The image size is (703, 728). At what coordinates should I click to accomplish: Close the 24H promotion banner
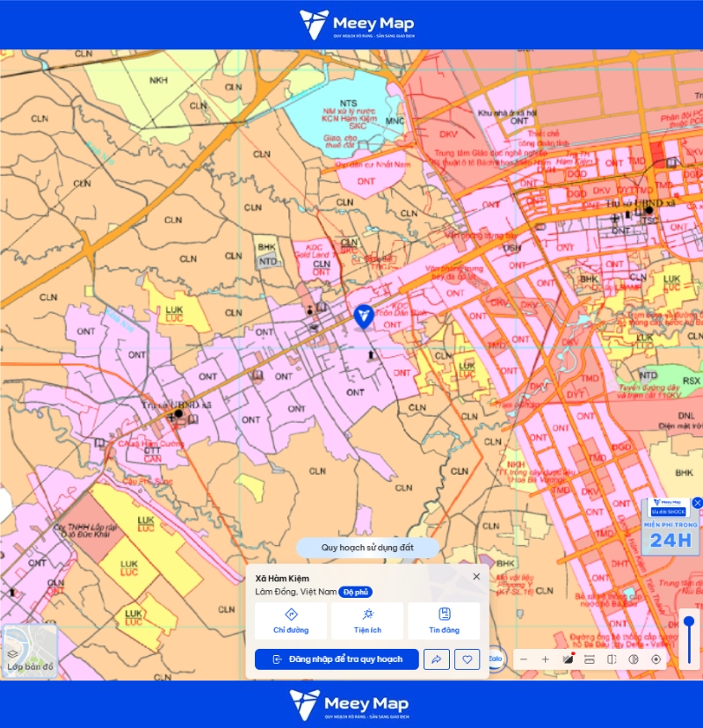697,503
